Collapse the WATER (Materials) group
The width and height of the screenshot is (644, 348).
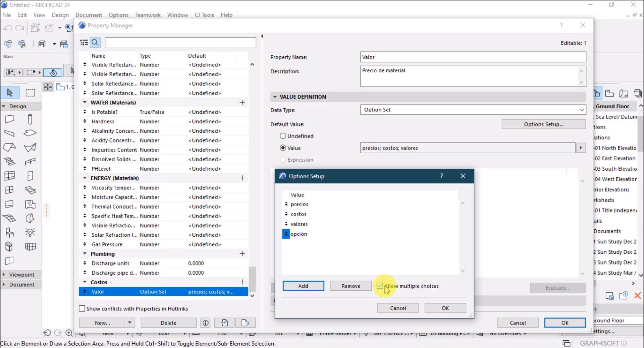pyautogui.click(x=85, y=103)
